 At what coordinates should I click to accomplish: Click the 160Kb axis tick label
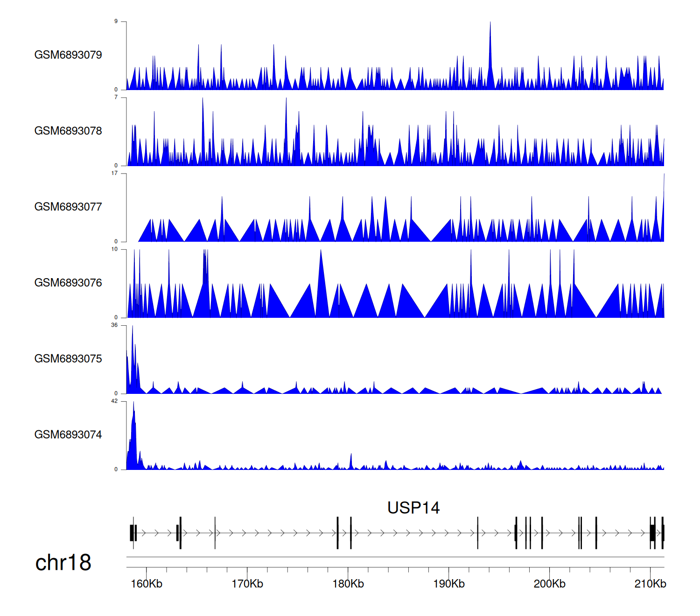click(x=146, y=584)
